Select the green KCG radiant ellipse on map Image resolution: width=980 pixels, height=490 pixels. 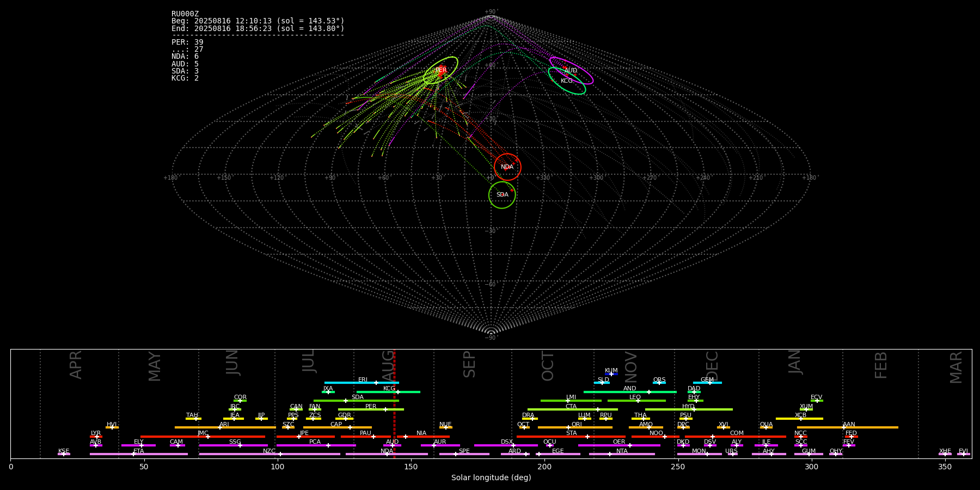[567, 81]
